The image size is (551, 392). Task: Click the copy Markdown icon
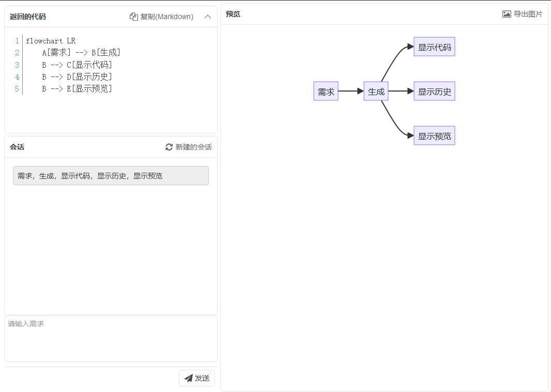tap(134, 17)
